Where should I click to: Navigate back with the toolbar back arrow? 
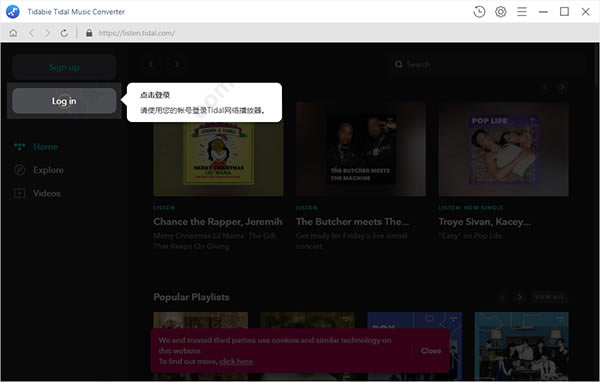pos(32,33)
